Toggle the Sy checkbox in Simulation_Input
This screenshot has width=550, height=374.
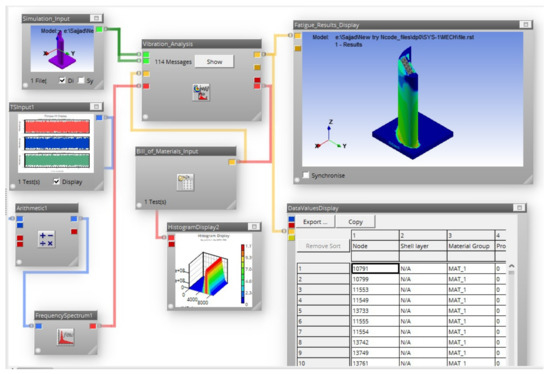click(81, 80)
